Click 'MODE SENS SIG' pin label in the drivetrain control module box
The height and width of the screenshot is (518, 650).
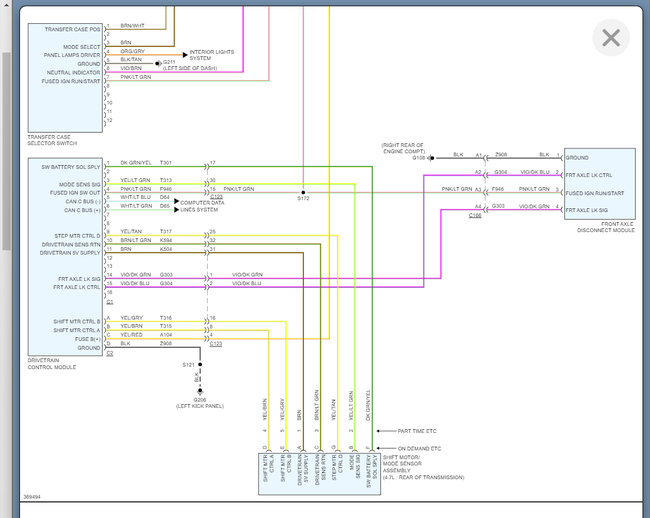[x=80, y=184]
